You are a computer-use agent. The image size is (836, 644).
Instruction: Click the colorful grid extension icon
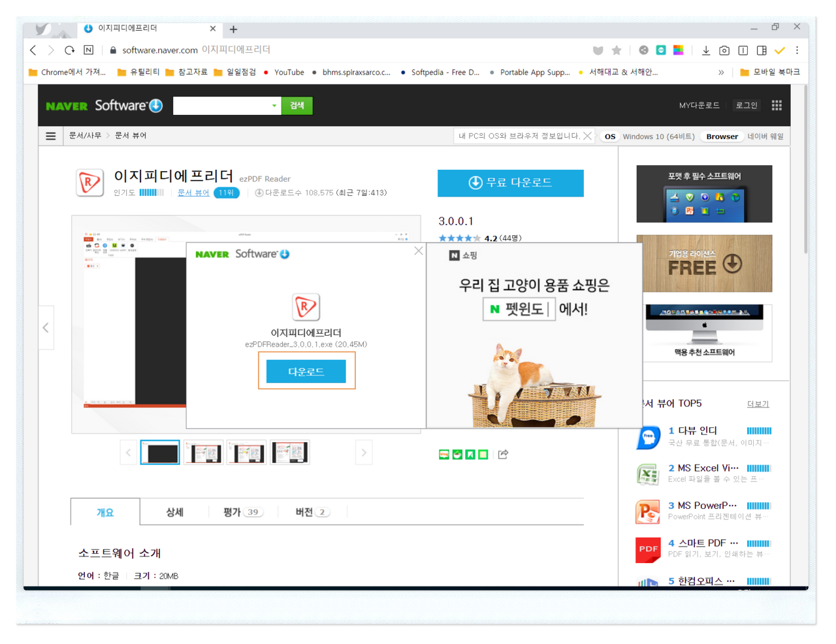(x=679, y=50)
